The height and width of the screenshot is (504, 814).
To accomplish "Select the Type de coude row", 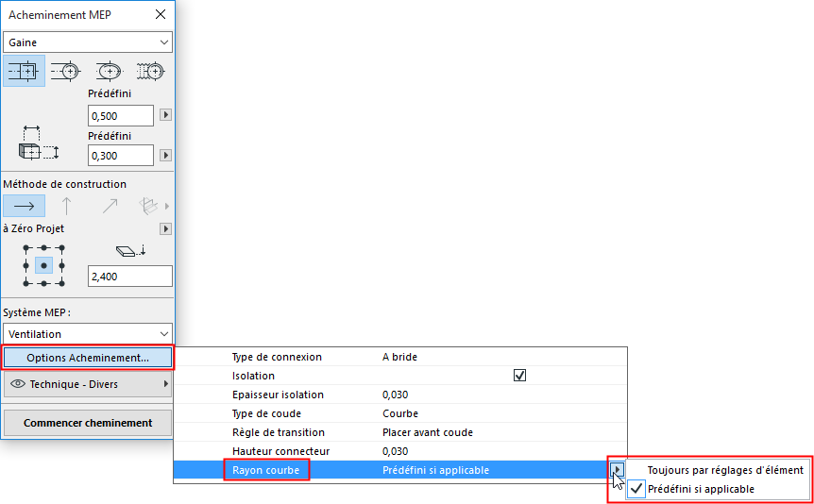I will pos(400,413).
